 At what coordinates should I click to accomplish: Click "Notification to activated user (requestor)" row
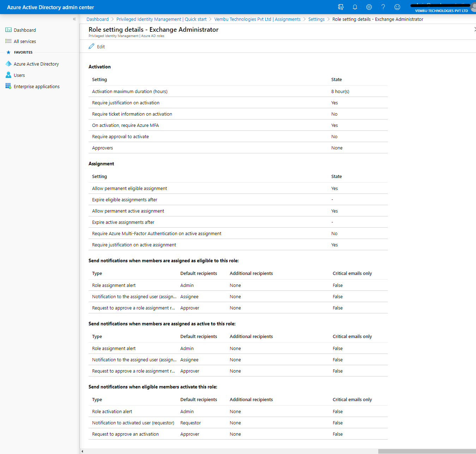(x=238, y=423)
